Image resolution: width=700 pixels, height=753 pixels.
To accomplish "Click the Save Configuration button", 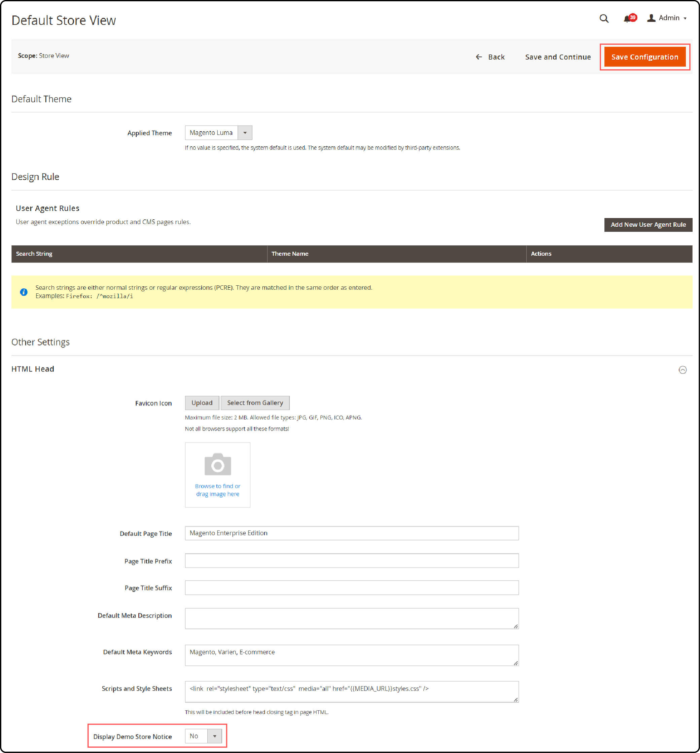I will coord(645,57).
